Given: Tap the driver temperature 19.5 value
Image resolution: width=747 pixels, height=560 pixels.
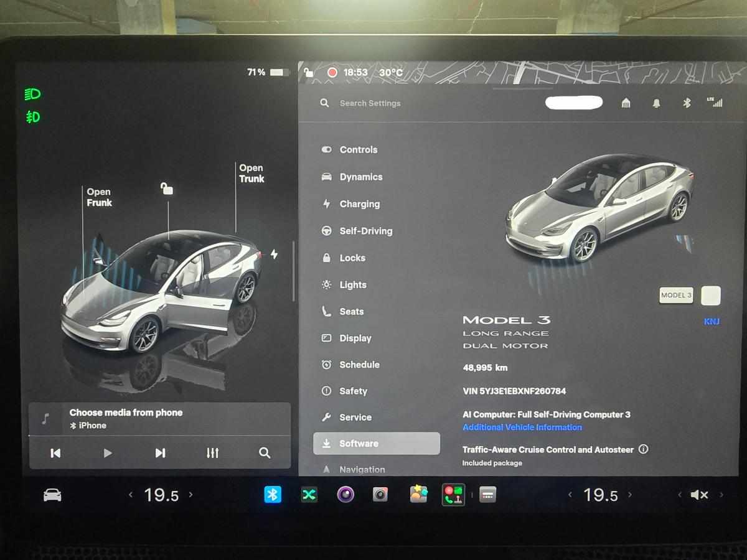Looking at the screenshot, I should coord(161,495).
